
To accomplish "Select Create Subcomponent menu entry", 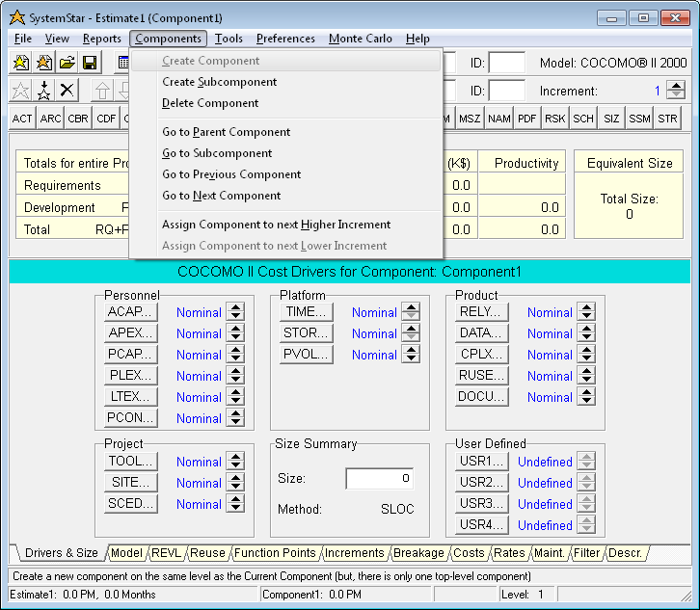I will pyautogui.click(x=285, y=82).
